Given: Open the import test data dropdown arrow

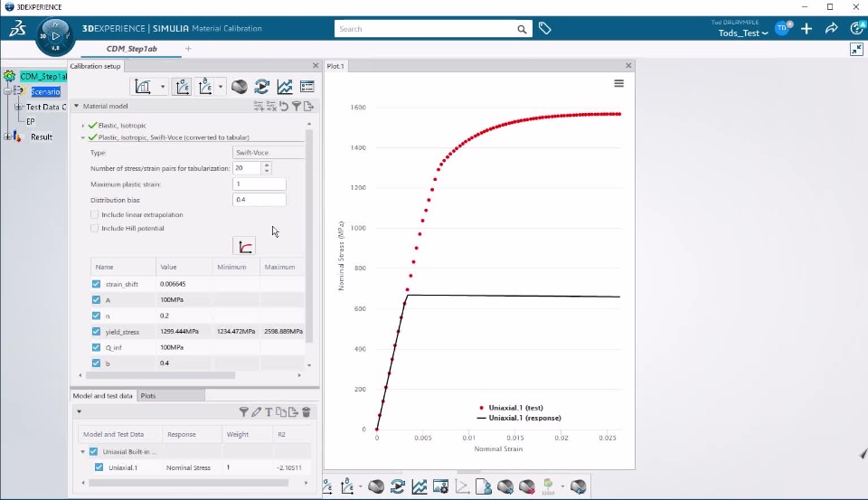Looking at the screenshot, I should (x=163, y=87).
